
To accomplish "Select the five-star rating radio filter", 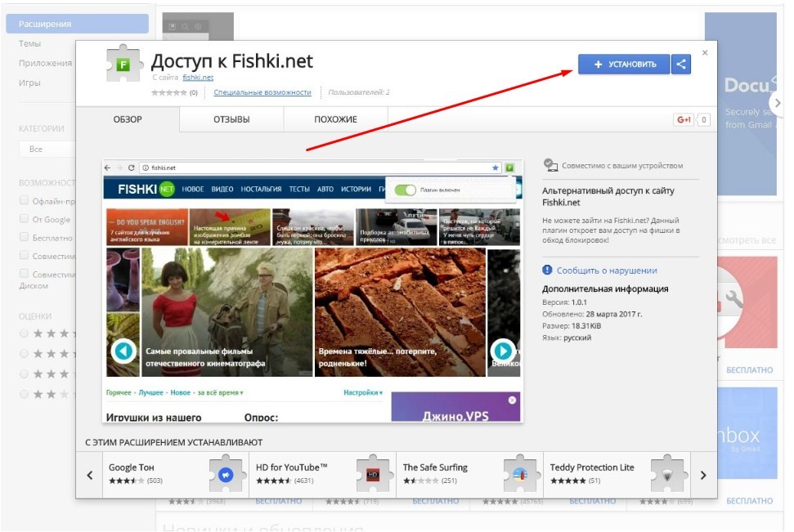I will pyautogui.click(x=24, y=333).
